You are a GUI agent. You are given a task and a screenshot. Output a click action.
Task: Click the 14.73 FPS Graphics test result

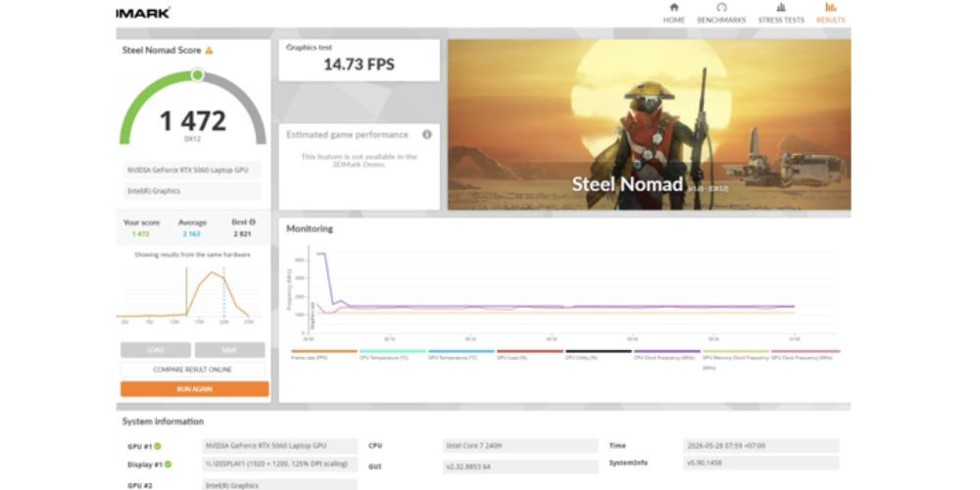(x=359, y=65)
